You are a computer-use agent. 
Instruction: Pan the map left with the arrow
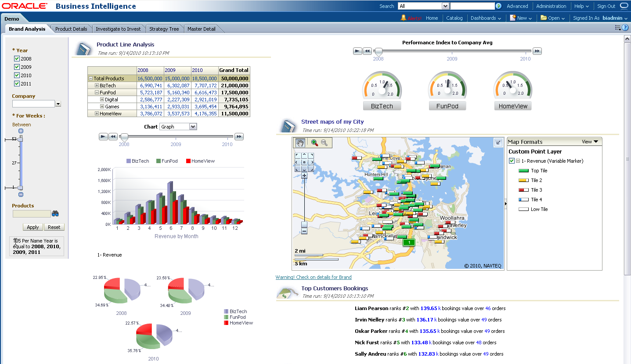(x=298, y=162)
